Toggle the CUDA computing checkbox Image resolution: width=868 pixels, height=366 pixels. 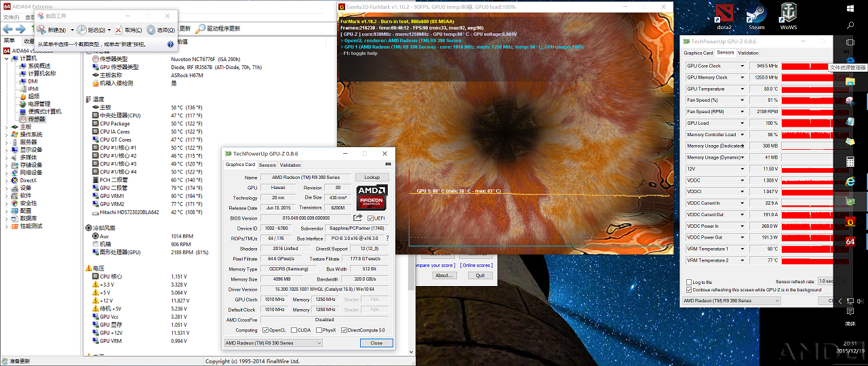[x=294, y=330]
